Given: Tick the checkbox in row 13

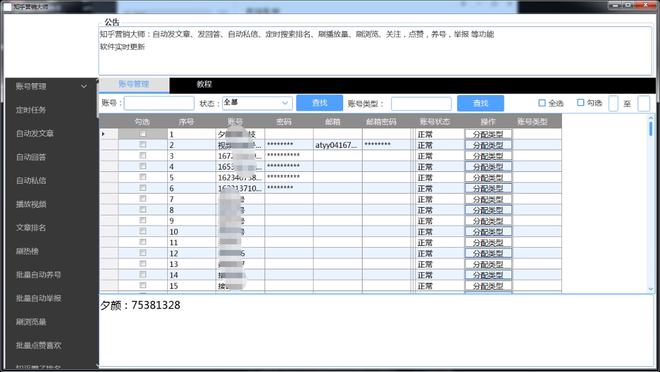Looking at the screenshot, I should point(143,264).
